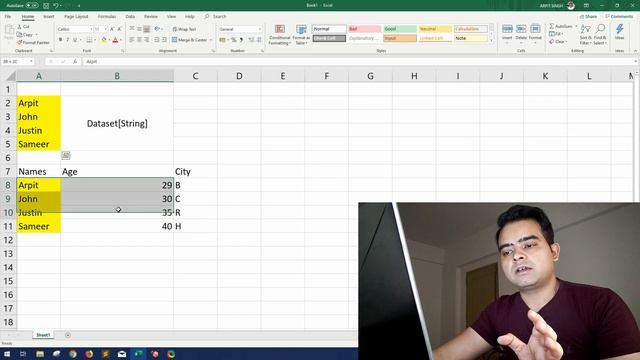640x360 pixels.
Task: Open the Formulas ribbon tab
Action: pos(107,17)
